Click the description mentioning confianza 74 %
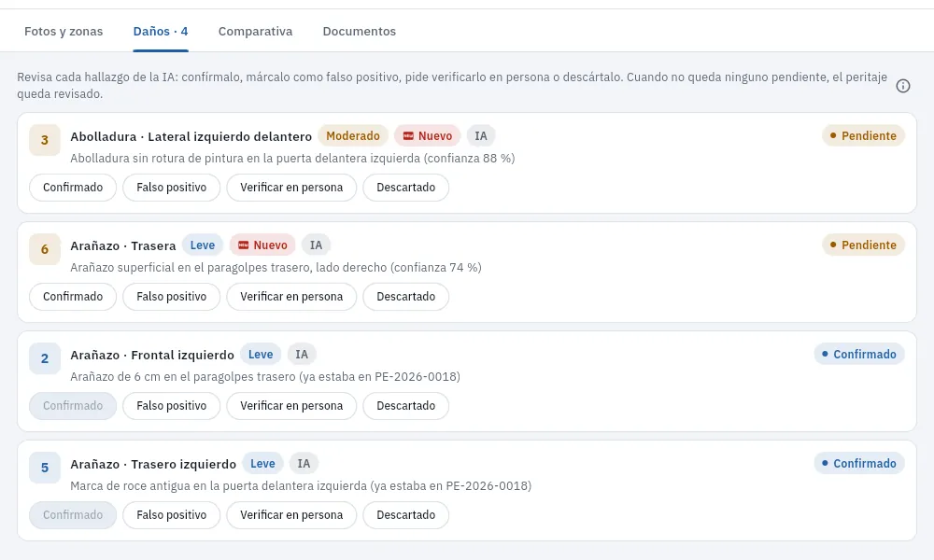 click(x=276, y=268)
